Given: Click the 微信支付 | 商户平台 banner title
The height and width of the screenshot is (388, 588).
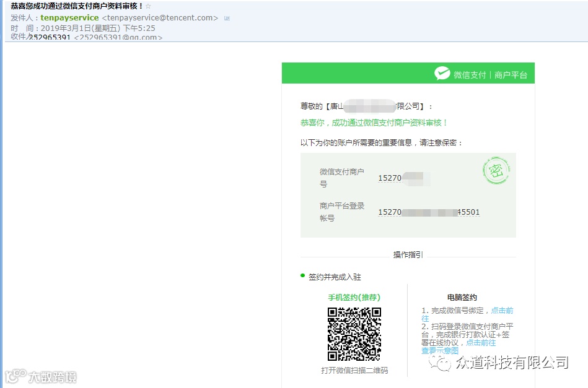Looking at the screenshot, I should (491, 75).
